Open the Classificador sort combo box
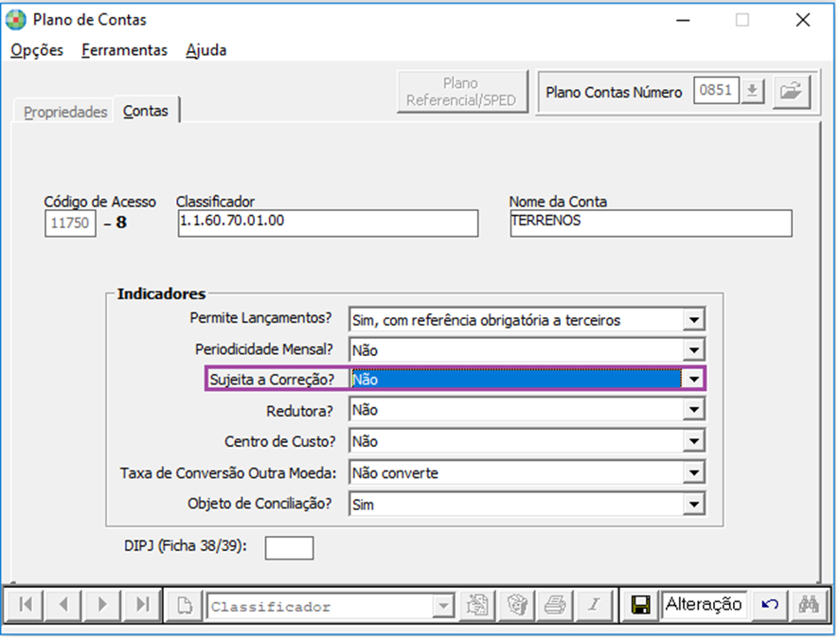The image size is (840, 639). tap(331, 606)
